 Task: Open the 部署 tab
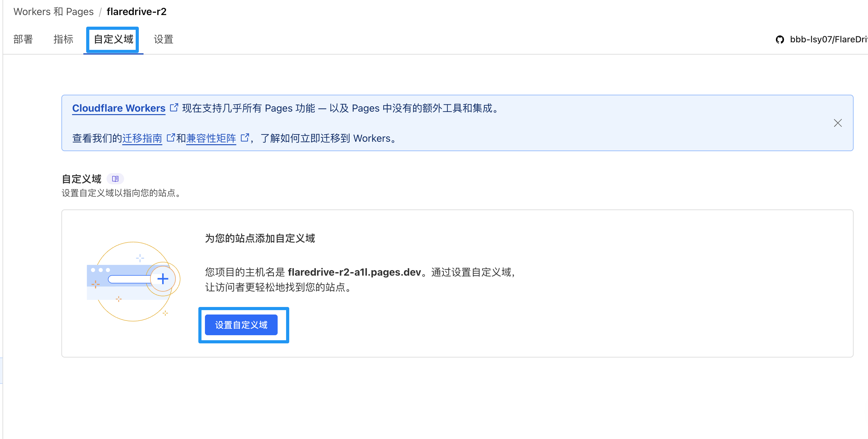coord(23,40)
